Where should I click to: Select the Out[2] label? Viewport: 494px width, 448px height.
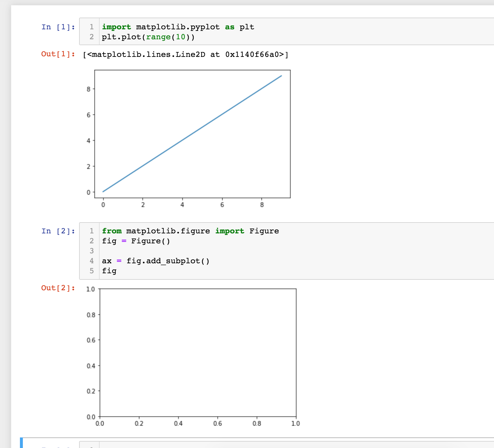57,288
